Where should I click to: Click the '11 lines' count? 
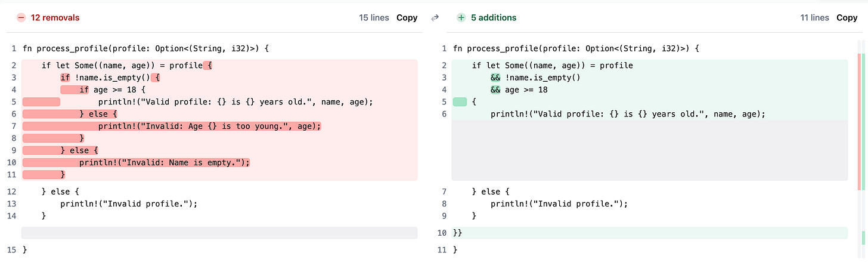coord(814,18)
